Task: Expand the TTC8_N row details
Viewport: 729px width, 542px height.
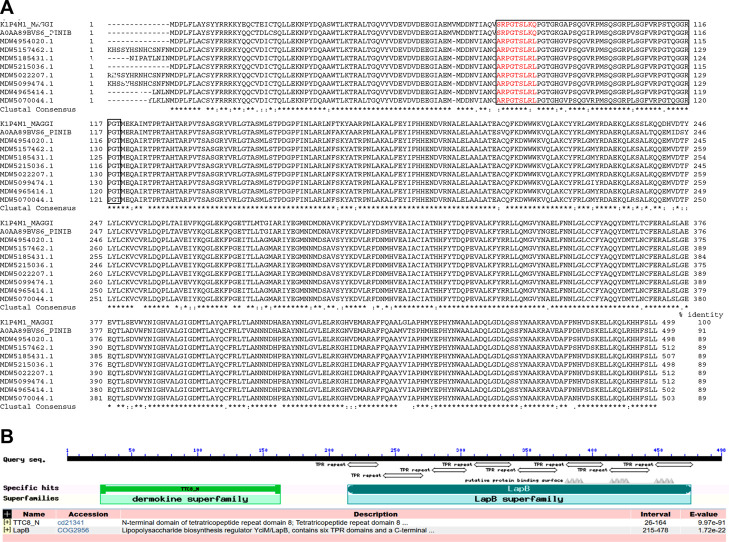Action: pyautogui.click(x=7, y=522)
